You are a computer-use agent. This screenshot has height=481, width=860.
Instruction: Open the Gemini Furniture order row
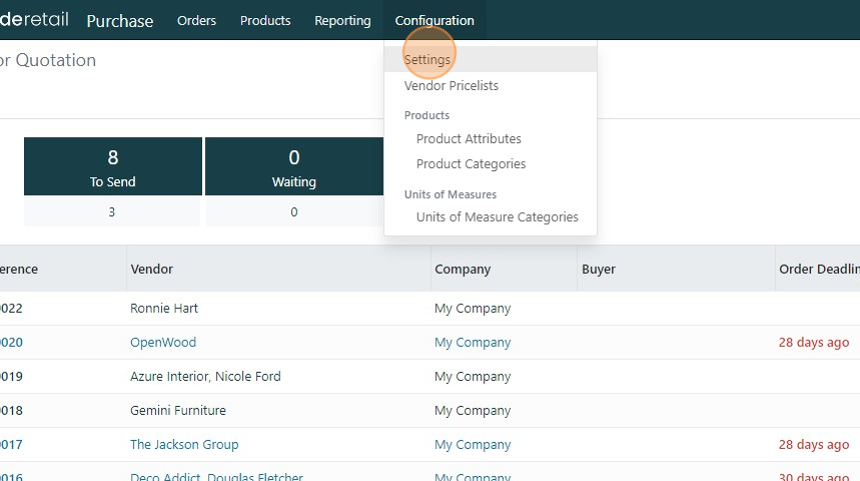[x=178, y=410]
